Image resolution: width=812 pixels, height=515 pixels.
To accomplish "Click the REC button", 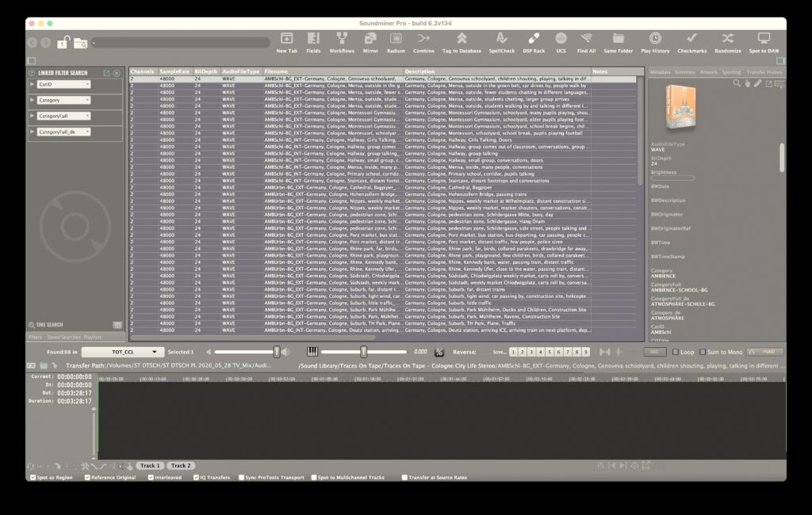I will (654, 352).
